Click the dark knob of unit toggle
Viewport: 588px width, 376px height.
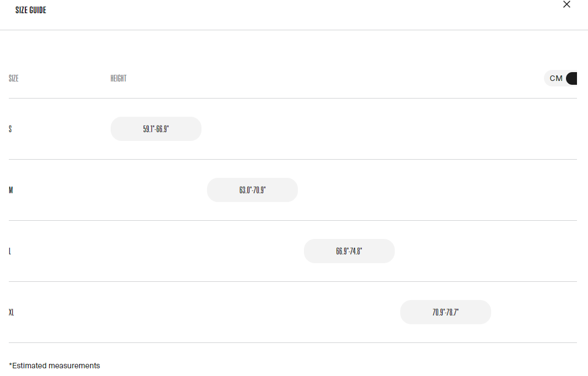[571, 78]
